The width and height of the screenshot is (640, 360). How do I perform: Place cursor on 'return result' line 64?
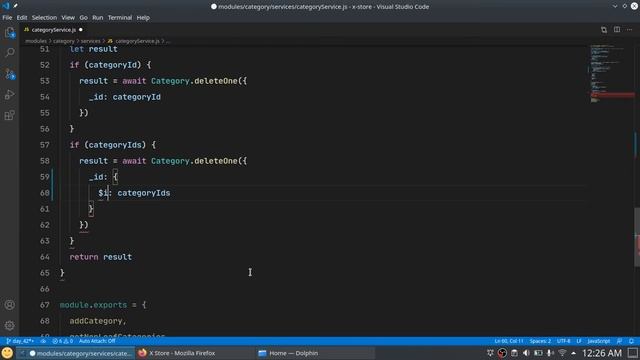[x=101, y=257]
